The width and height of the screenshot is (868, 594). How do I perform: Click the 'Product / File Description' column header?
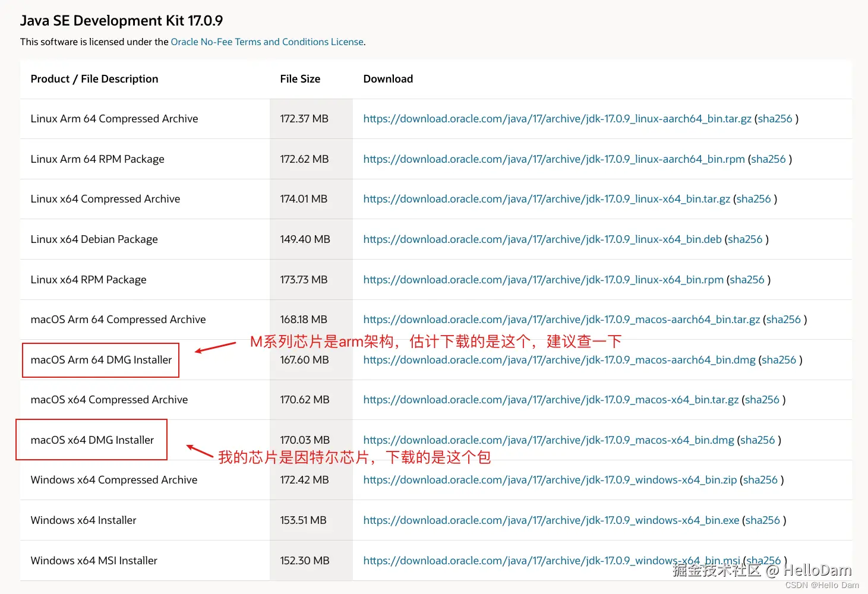click(94, 79)
